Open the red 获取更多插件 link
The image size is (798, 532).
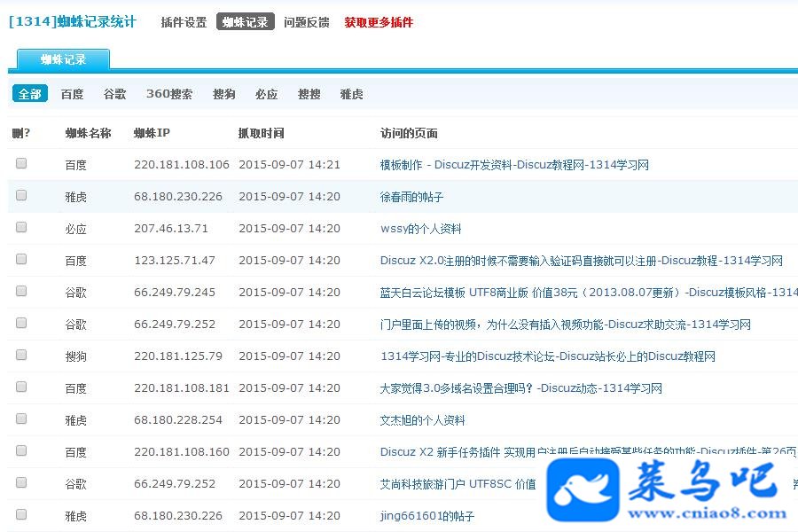coord(379,22)
